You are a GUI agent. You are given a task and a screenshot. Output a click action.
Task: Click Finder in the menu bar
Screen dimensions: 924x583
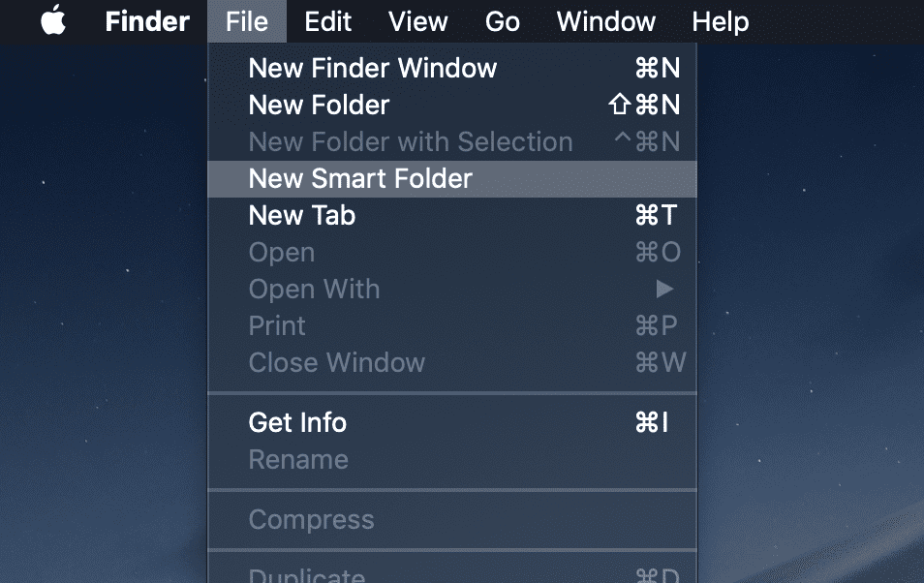coord(147,21)
